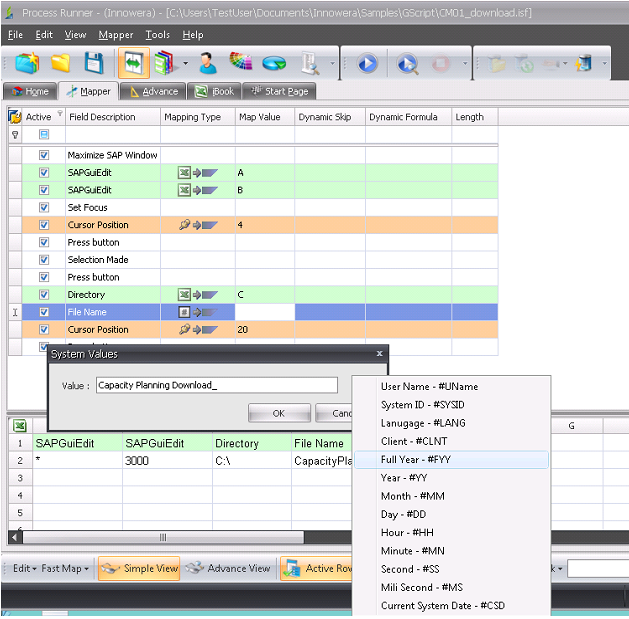The height and width of the screenshot is (619, 629).
Task: Click the highlighted orange mapping toolbar icon
Action: point(133,64)
